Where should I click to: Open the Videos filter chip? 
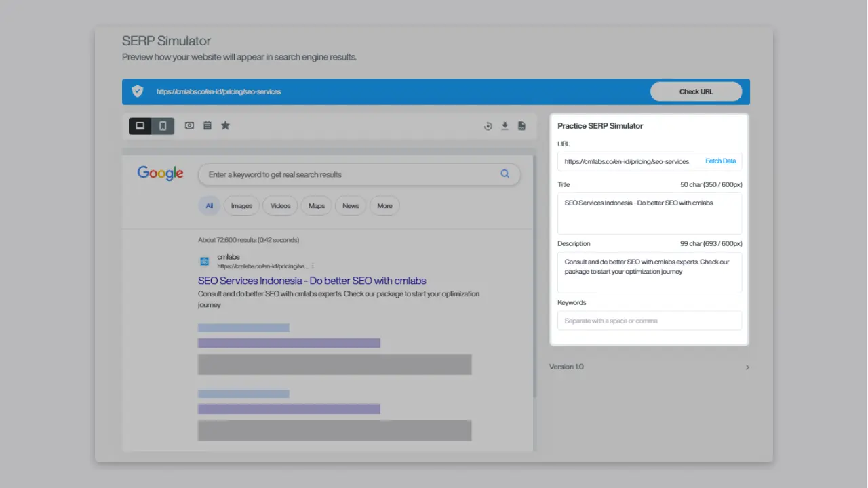click(280, 205)
